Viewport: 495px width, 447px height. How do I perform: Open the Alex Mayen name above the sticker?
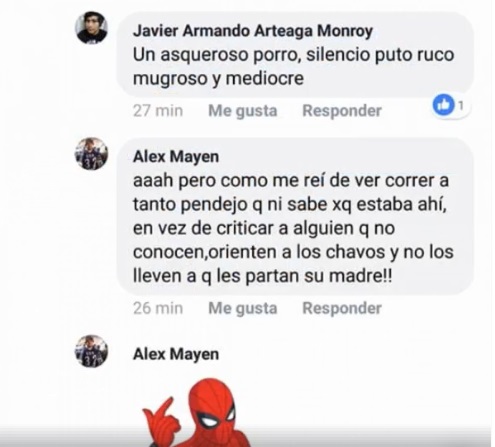click(176, 354)
